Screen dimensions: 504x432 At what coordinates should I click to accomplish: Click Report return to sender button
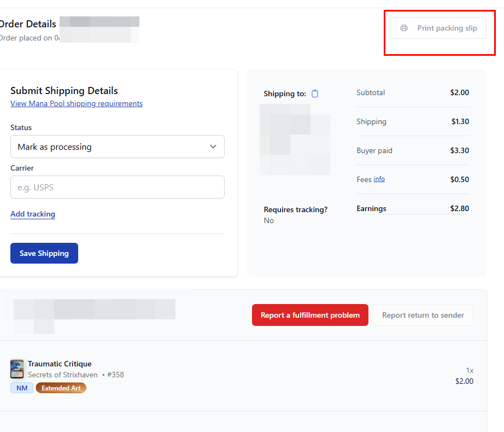pyautogui.click(x=423, y=315)
